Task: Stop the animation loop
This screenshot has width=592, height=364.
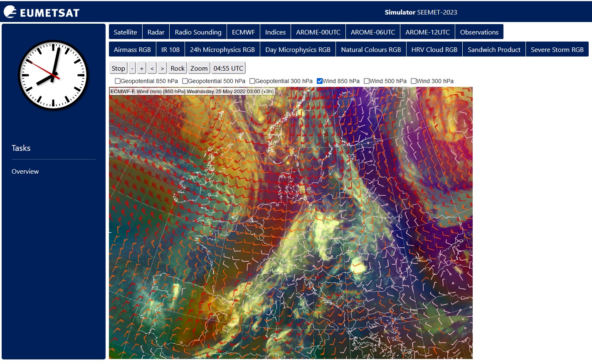Action: 118,68
